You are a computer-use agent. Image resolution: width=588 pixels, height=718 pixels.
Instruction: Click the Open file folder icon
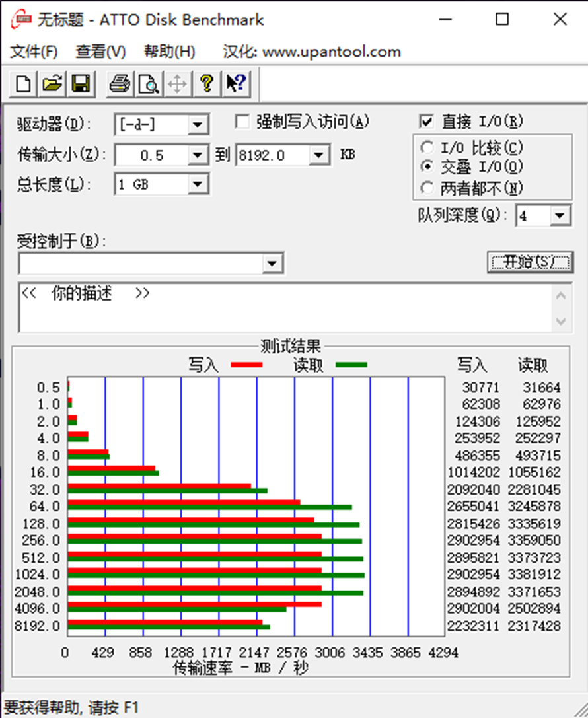(52, 84)
